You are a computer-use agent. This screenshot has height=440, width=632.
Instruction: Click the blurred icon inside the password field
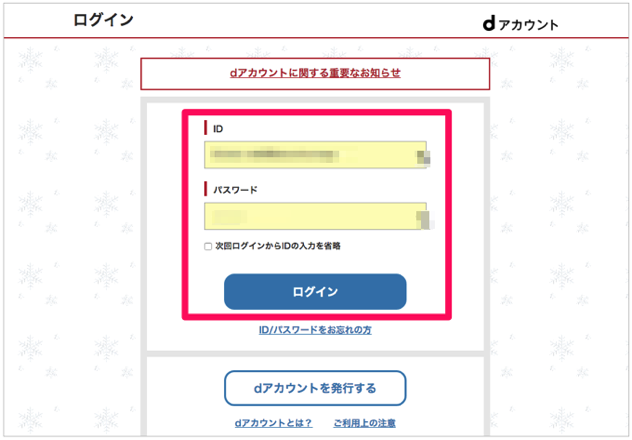point(422,218)
